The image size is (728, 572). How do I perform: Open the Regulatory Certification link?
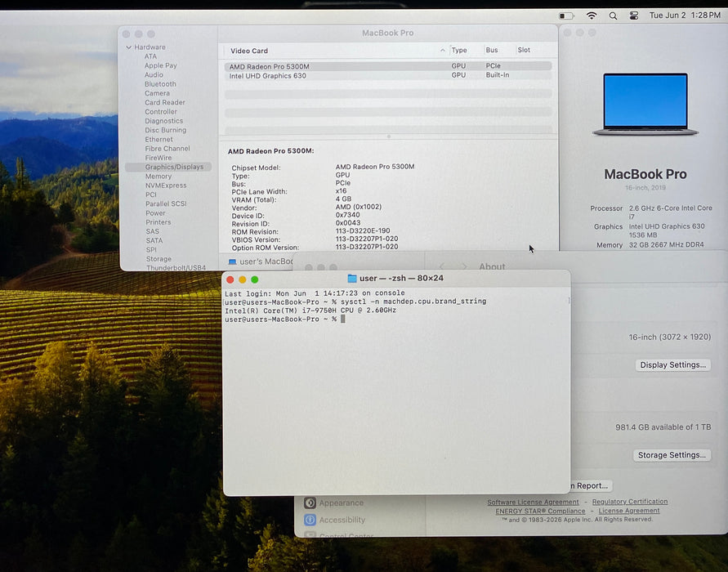coord(630,502)
